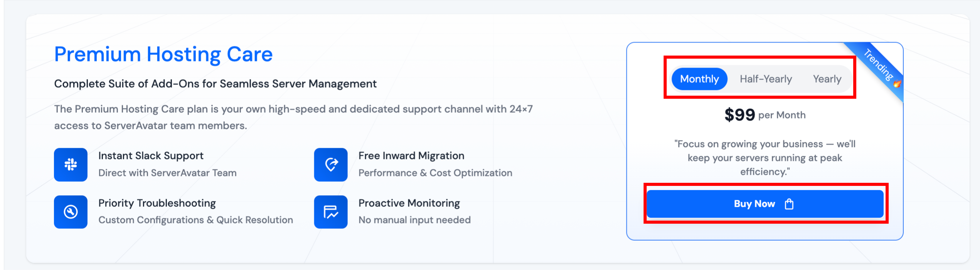Viewport: 980px width, 270px height.
Task: Click the Complete Suite of Add-Ons subtitle
Action: [x=215, y=84]
